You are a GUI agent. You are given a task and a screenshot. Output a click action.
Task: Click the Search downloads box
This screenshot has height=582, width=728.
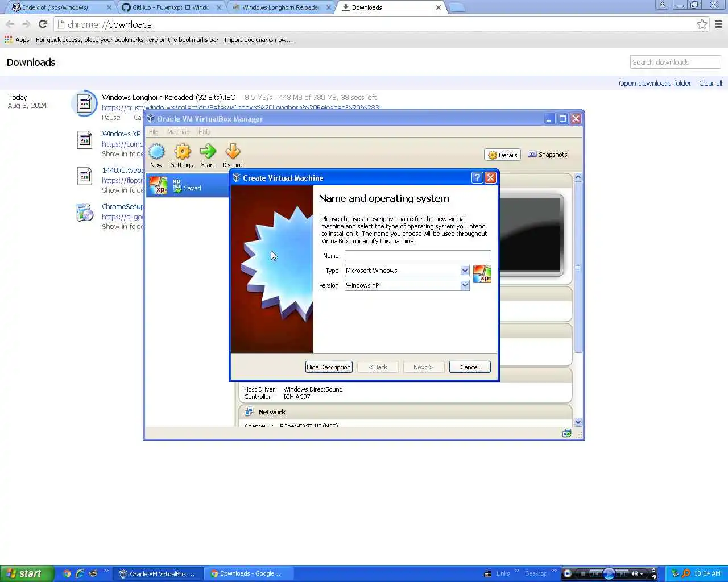coord(676,62)
